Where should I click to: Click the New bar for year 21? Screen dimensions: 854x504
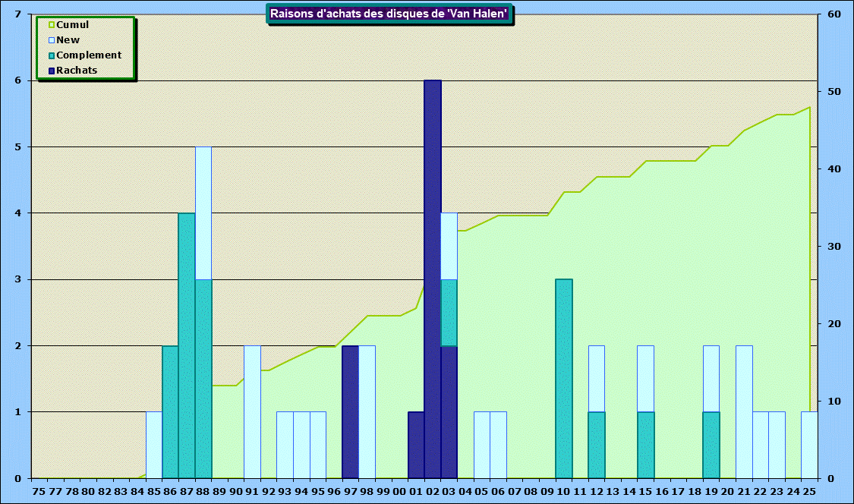coord(744,411)
